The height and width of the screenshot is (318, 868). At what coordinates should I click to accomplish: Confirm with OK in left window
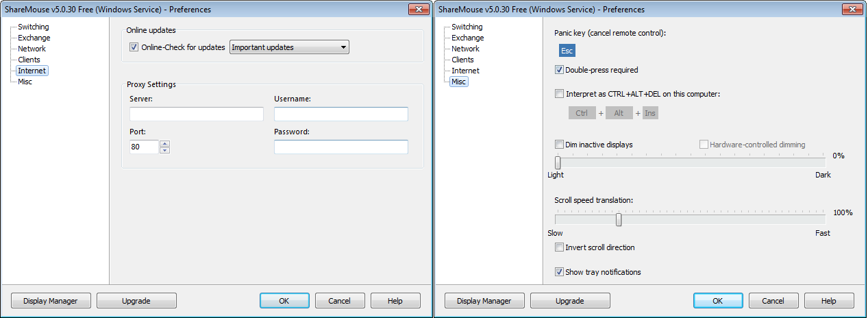(284, 301)
